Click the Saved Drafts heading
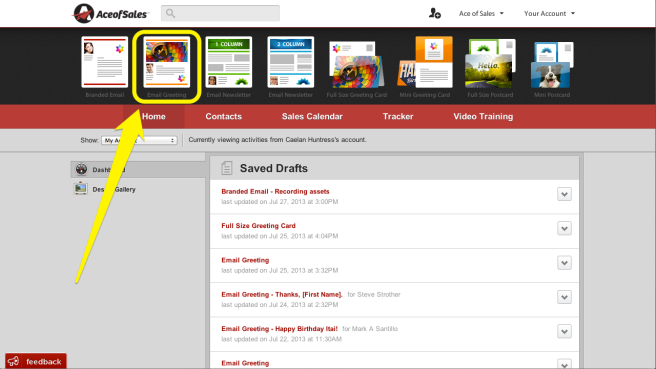 point(274,168)
